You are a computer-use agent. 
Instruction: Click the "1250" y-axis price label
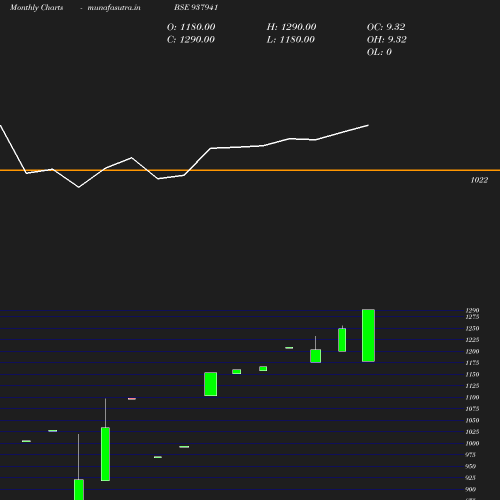(472, 328)
